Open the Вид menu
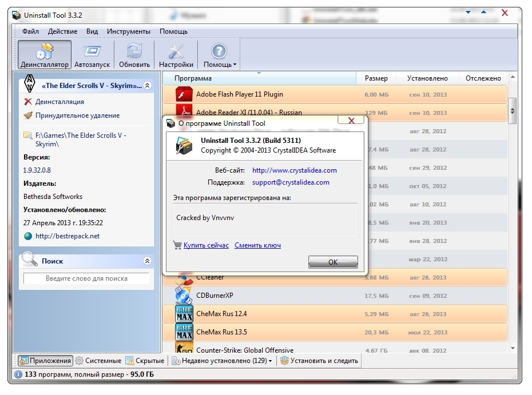Screen dimensions: 532x395 (x=92, y=31)
